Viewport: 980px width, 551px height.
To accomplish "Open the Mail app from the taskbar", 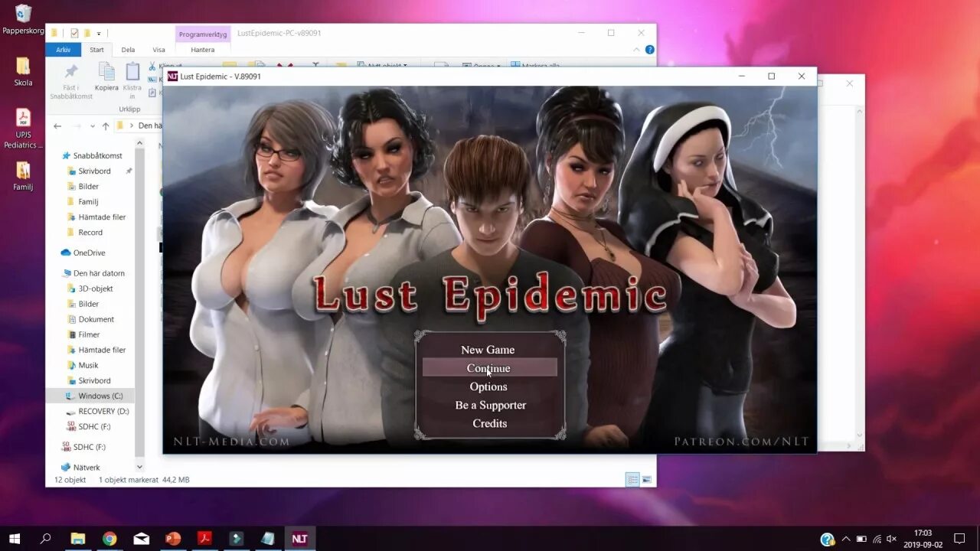I will tap(141, 538).
